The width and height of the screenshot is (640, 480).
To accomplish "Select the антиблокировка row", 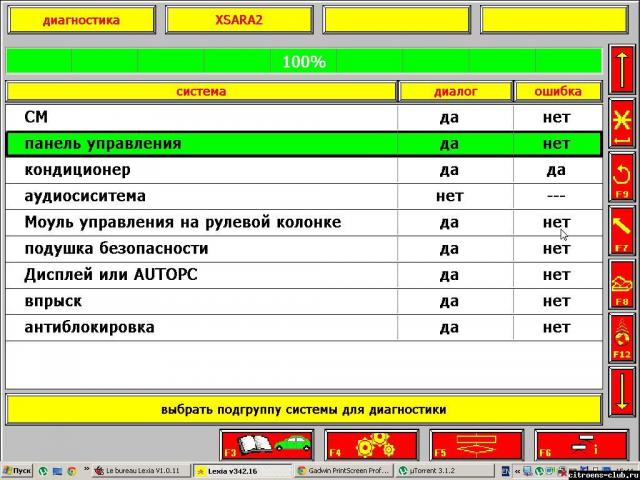I will 304,327.
